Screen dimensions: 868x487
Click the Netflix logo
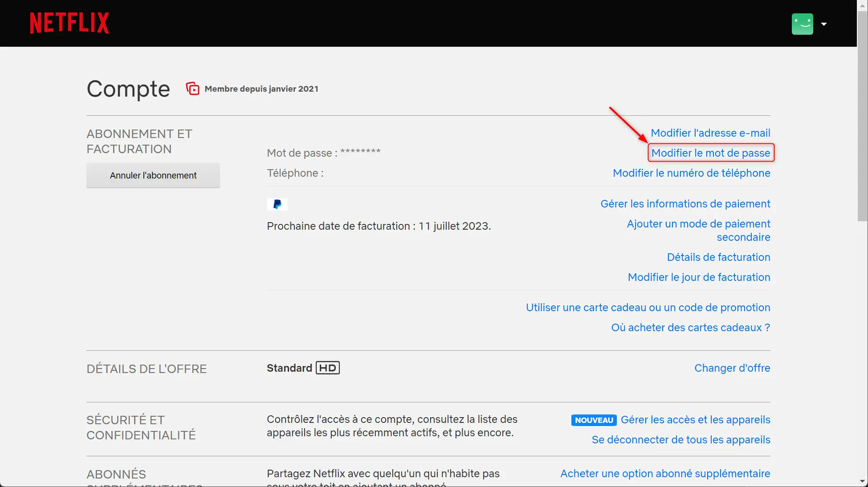(x=69, y=23)
